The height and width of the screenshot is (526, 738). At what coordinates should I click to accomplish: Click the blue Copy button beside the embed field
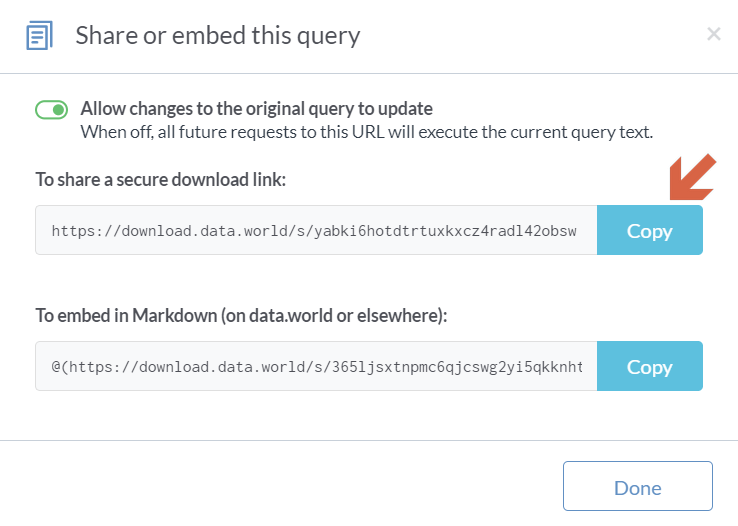click(649, 367)
